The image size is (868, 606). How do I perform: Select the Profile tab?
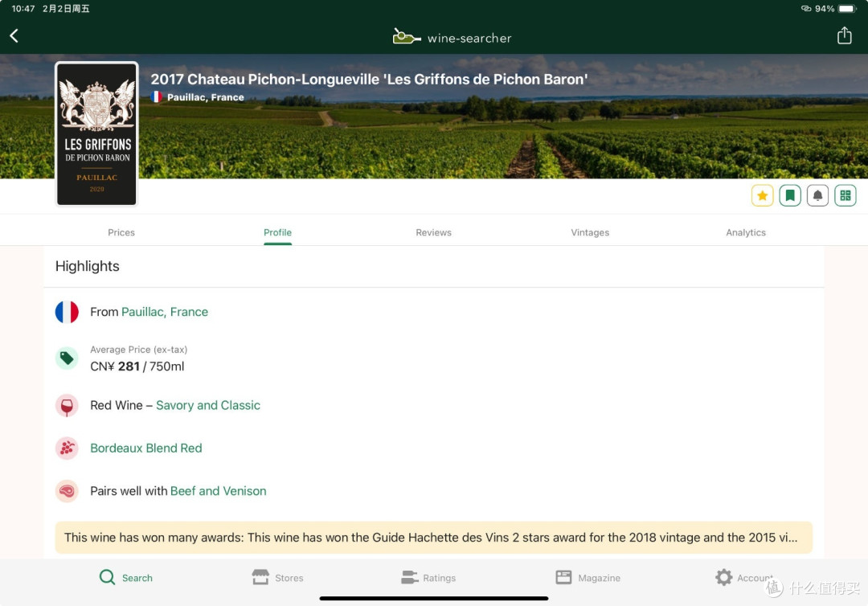click(x=277, y=232)
